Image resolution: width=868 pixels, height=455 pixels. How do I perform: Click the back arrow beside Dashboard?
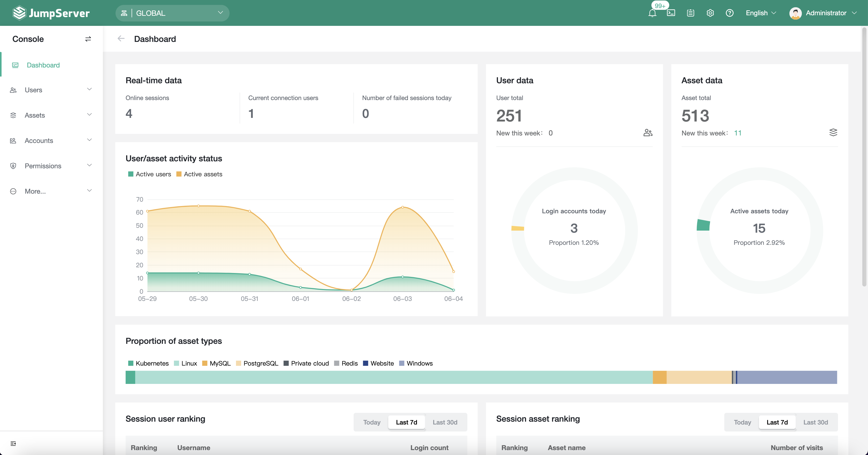(x=121, y=39)
